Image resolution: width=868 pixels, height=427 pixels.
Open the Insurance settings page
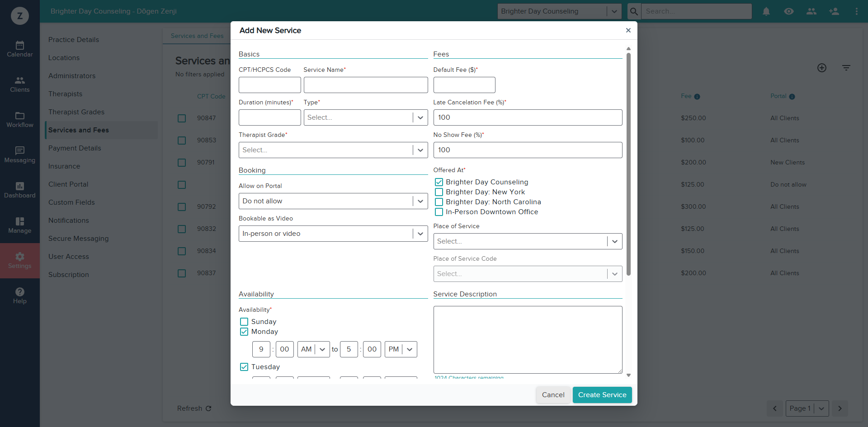click(x=64, y=166)
